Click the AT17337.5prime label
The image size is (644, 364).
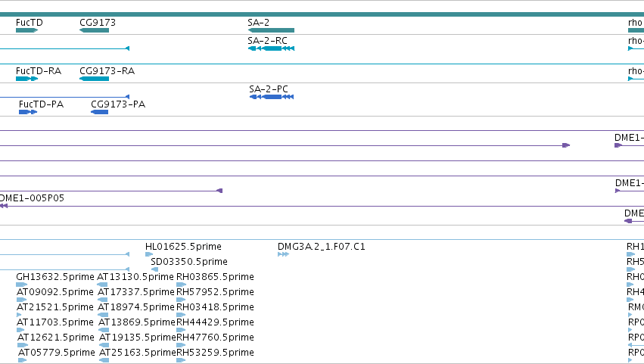click(136, 292)
